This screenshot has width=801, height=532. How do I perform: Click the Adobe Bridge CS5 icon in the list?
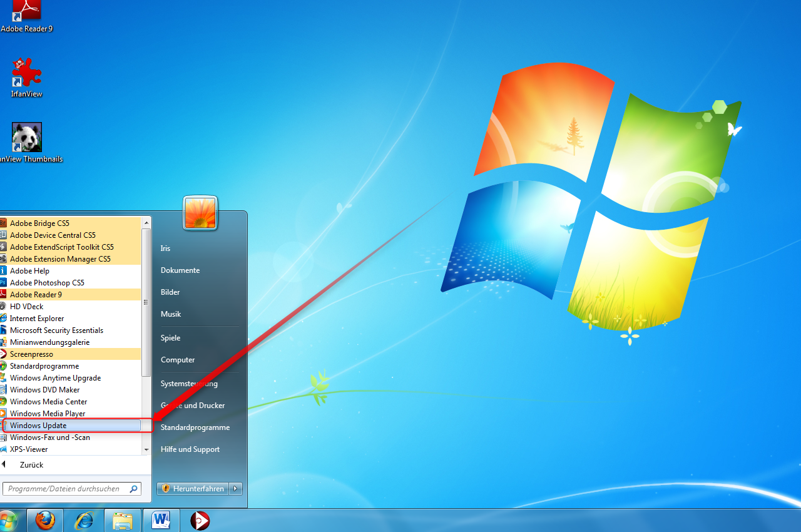click(x=3, y=223)
